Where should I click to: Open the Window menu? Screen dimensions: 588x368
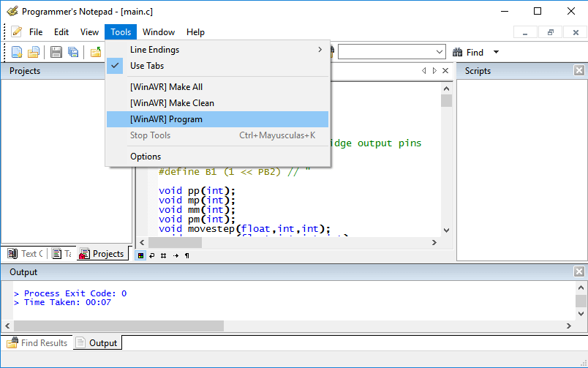[x=159, y=32]
